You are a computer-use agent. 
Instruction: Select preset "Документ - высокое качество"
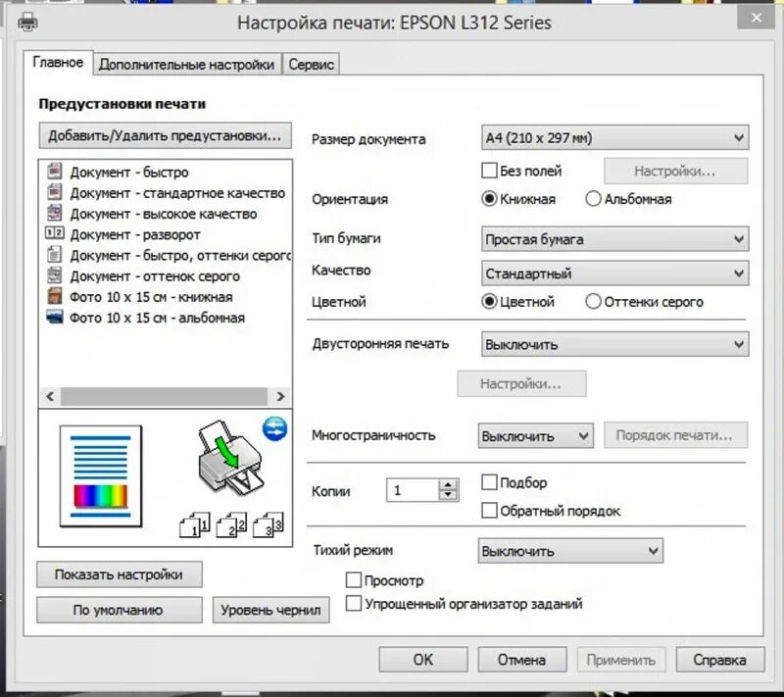(x=164, y=214)
